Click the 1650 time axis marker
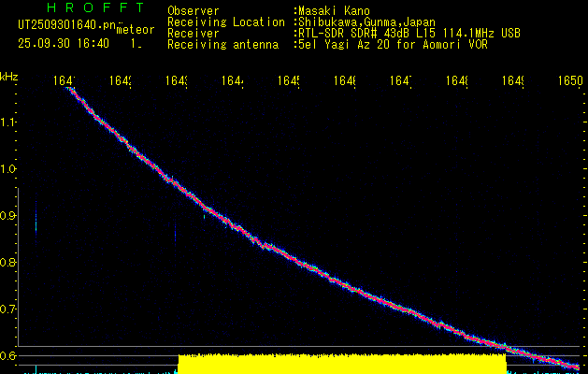This screenshot has width=588, height=374. [x=568, y=82]
